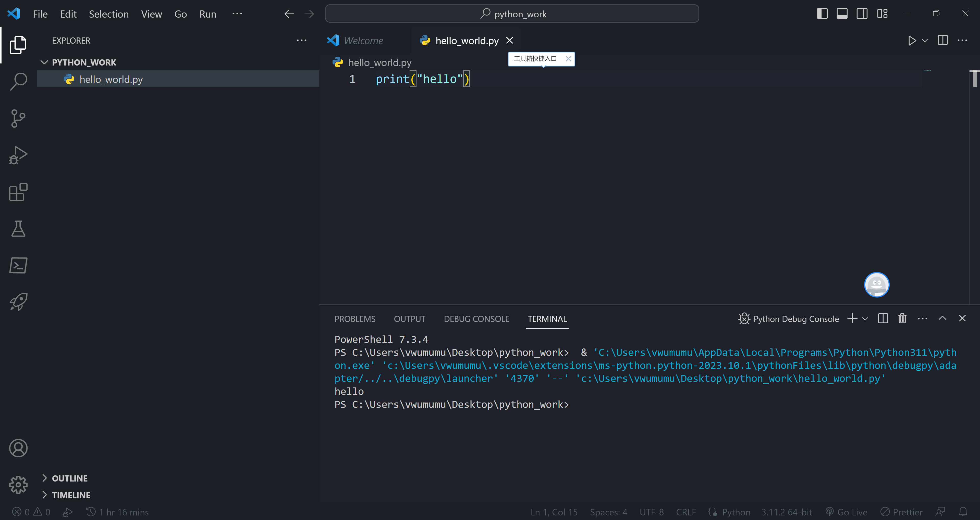Switch to the PROBLEMS panel tab

(x=354, y=319)
